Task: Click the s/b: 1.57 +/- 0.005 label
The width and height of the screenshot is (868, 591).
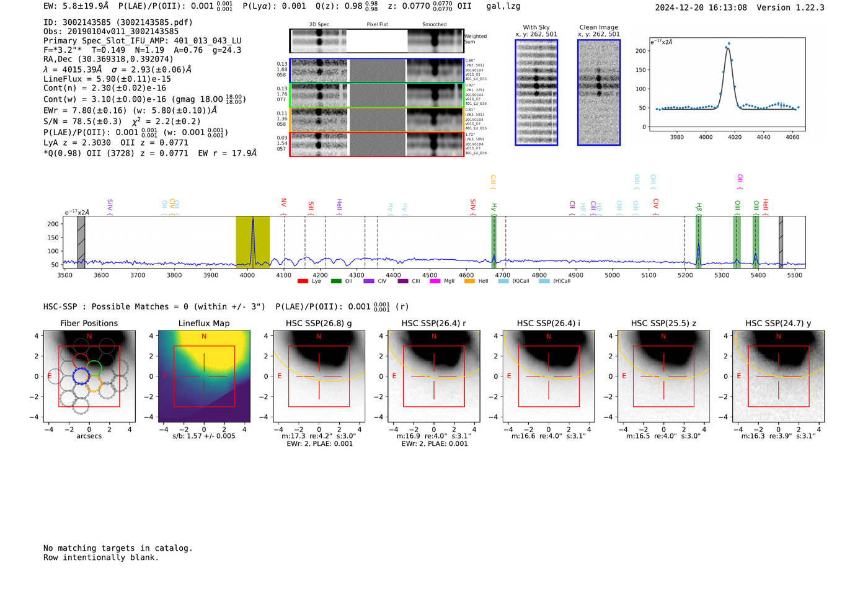Action: [x=204, y=436]
